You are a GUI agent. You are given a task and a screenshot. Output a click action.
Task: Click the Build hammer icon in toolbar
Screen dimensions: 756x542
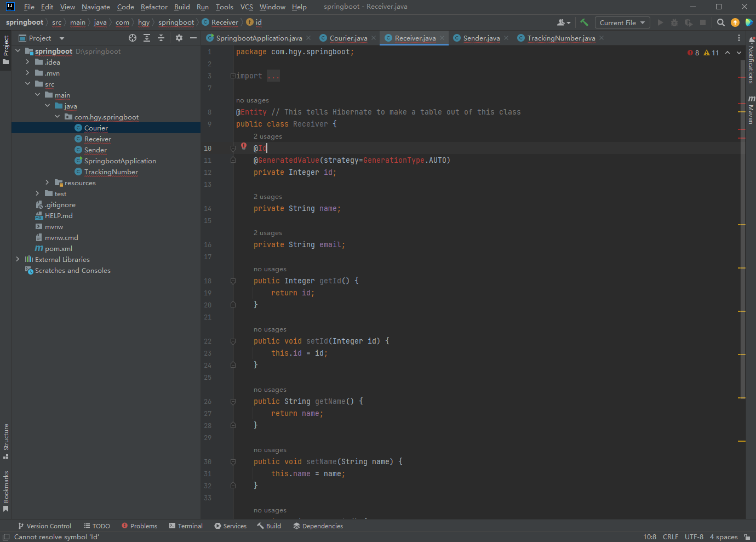584,22
